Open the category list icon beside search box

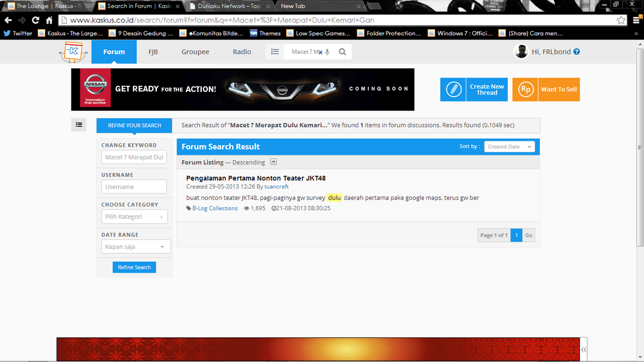(x=275, y=52)
